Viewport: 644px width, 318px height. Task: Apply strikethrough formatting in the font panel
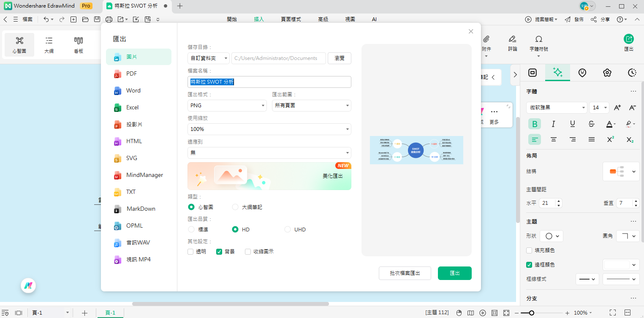click(x=591, y=124)
